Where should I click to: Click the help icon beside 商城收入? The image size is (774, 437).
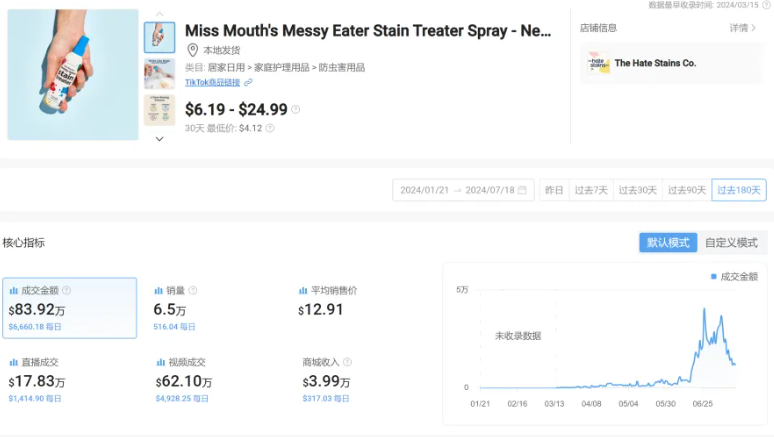347,362
